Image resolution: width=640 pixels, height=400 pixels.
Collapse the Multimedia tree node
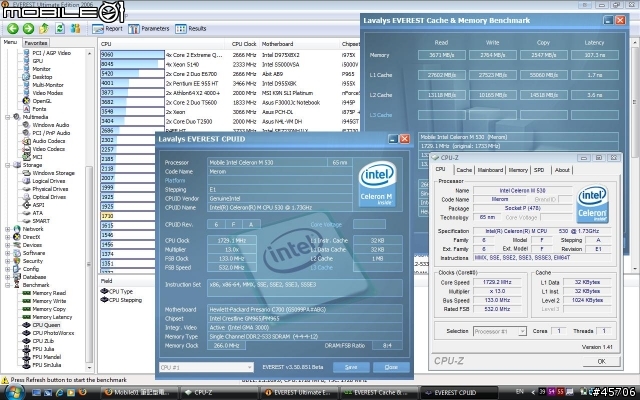click(x=8, y=117)
